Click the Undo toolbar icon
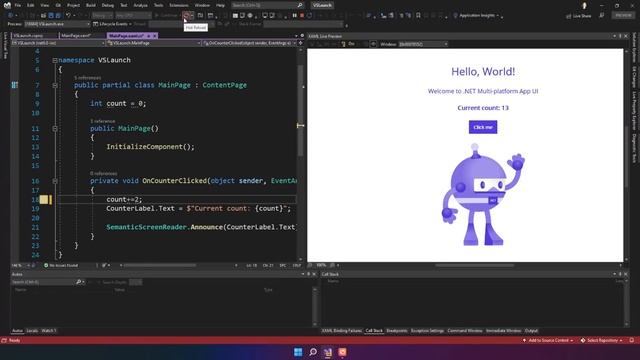 pyautogui.click(x=68, y=16)
